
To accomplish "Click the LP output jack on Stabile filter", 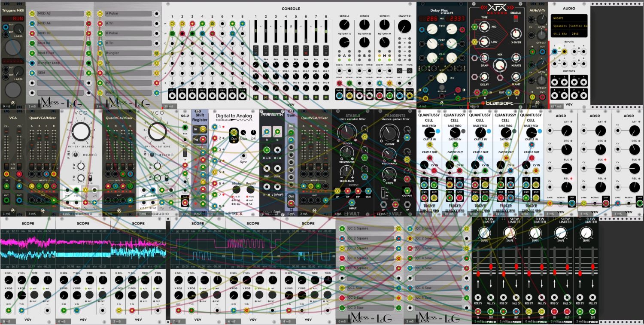I will [338, 191].
